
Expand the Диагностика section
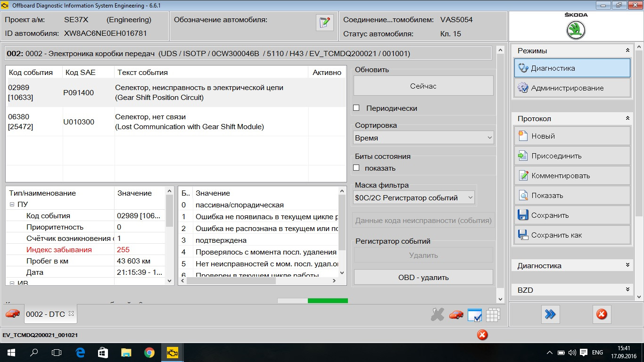[627, 265]
